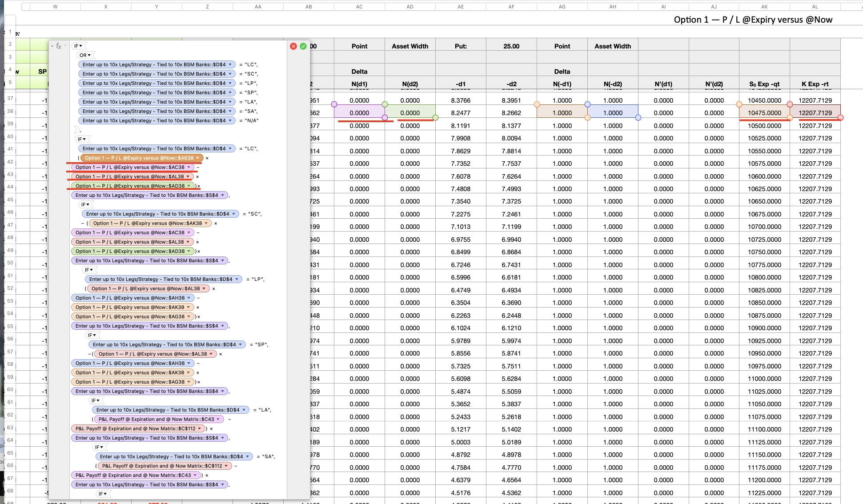Click green bottom-right handle of cell AD38 selection

tap(435, 118)
